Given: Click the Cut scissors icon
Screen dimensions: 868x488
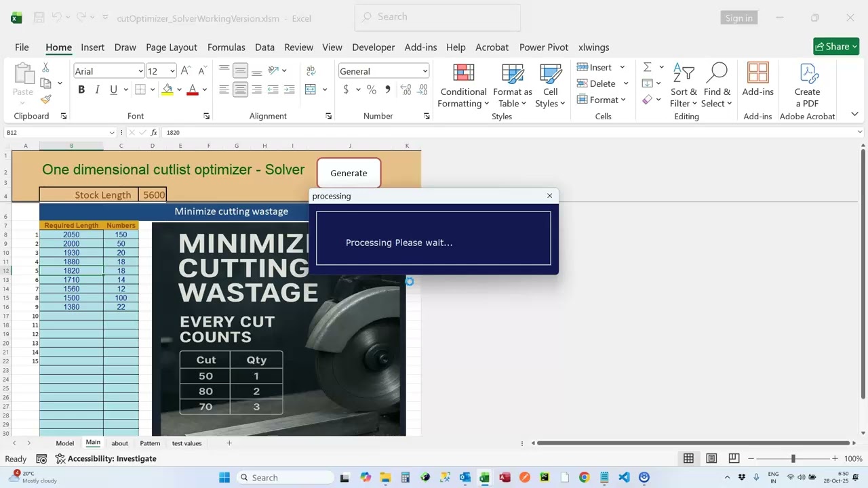Looking at the screenshot, I should click(x=45, y=67).
